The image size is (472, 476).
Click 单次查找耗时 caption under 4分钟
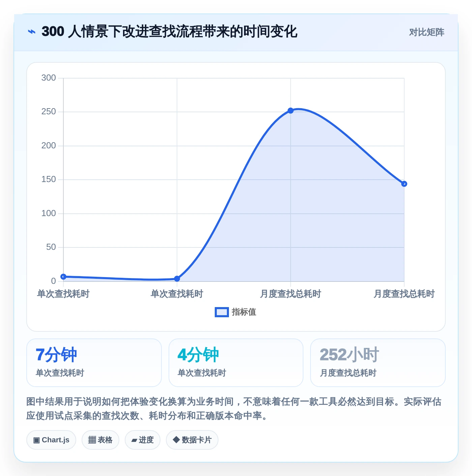click(x=202, y=373)
